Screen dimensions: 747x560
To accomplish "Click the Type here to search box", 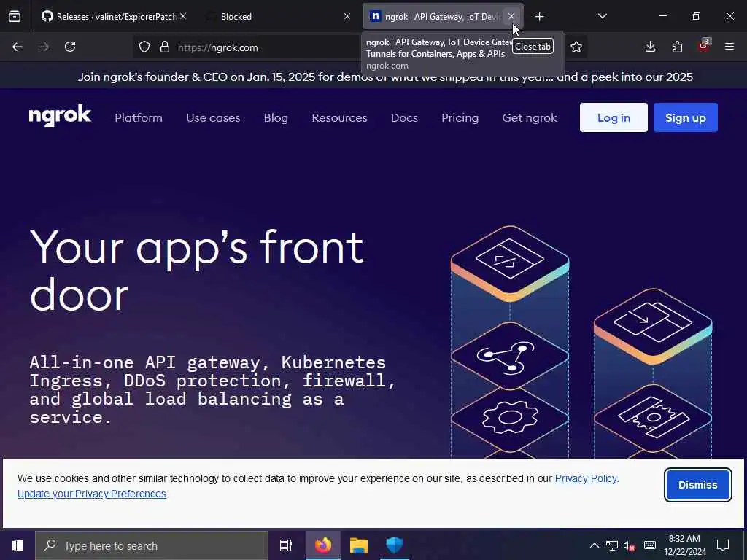I will coord(152,545).
